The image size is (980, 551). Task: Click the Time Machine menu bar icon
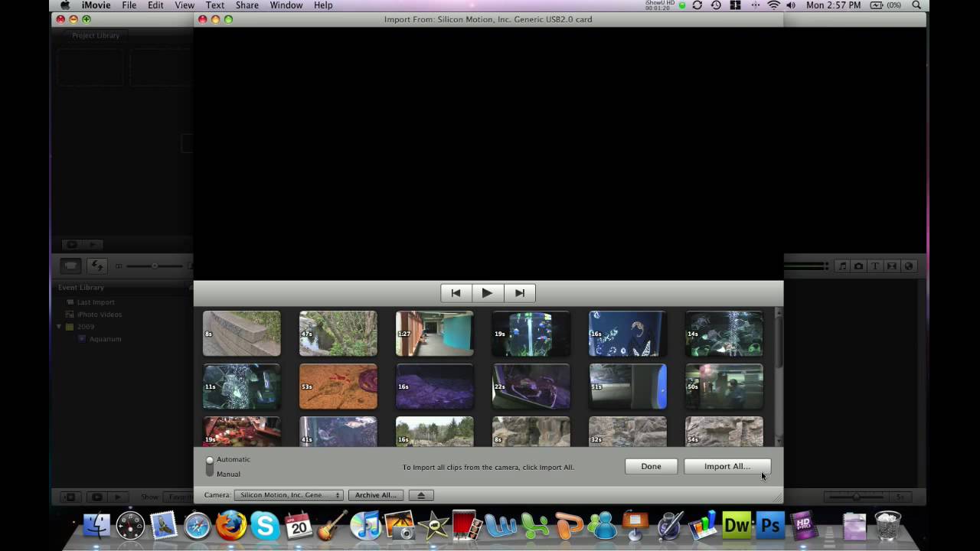click(x=716, y=5)
